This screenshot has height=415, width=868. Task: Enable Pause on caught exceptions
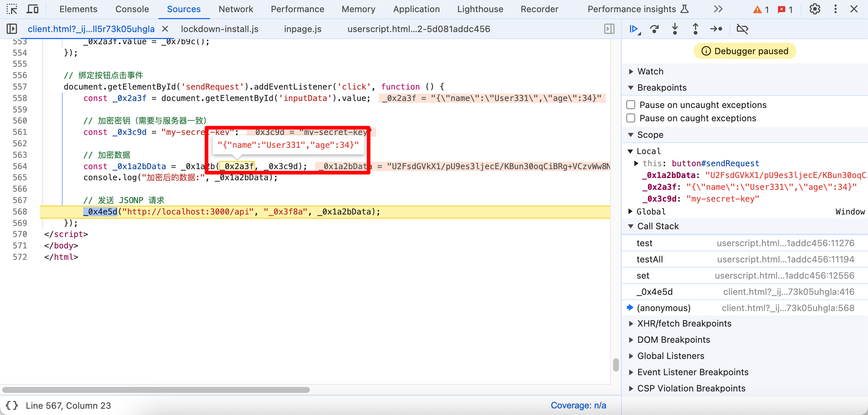[x=631, y=118]
